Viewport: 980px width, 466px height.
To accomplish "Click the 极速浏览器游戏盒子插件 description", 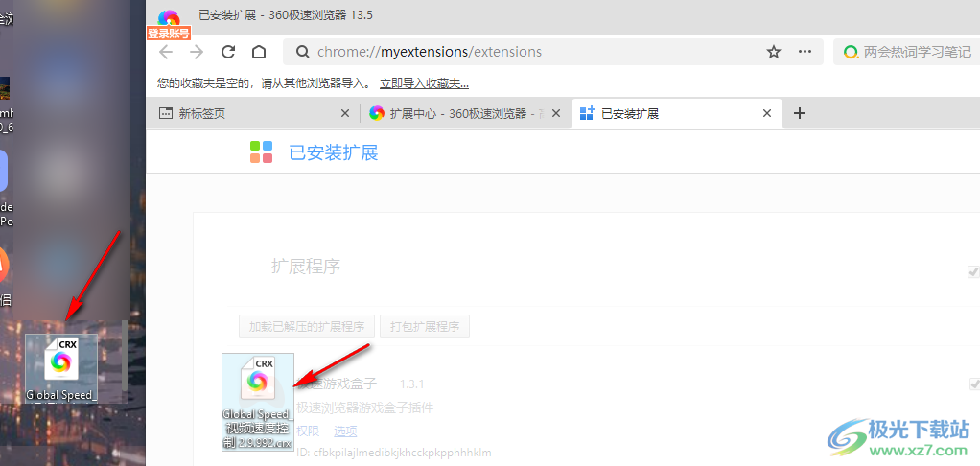I will tap(364, 408).
